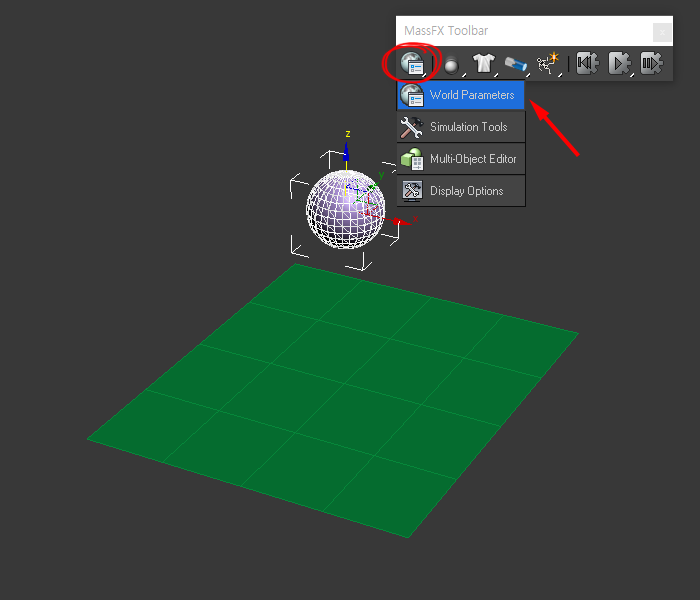Click the blue Z axis gizmo arrow
The width and height of the screenshot is (700, 600).
click(346, 152)
